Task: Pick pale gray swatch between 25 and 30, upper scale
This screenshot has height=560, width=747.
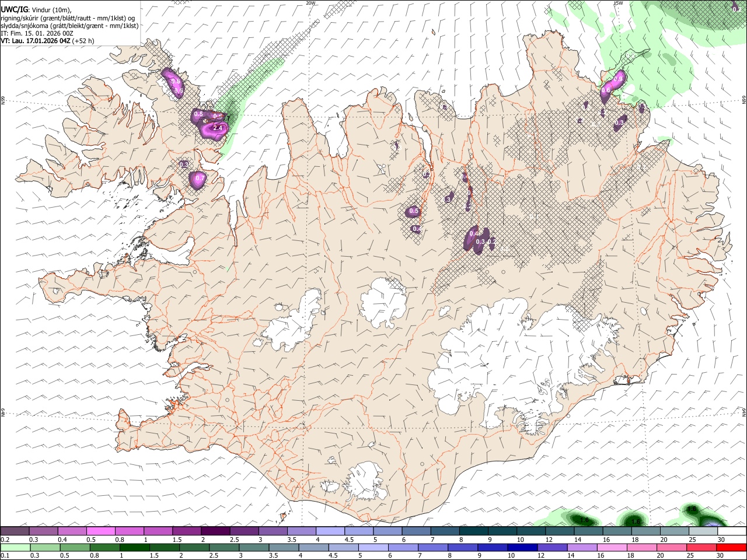Action: tap(703, 531)
